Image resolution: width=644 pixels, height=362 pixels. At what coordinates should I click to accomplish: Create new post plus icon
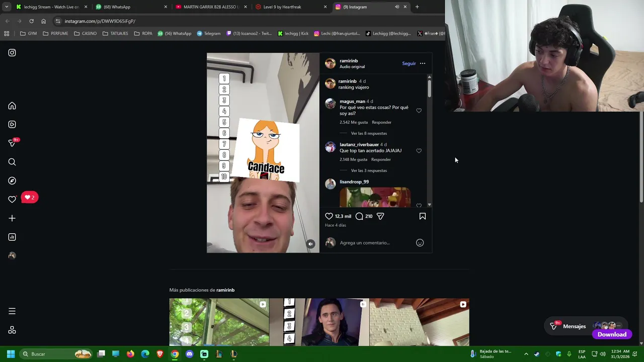pyautogui.click(x=12, y=218)
